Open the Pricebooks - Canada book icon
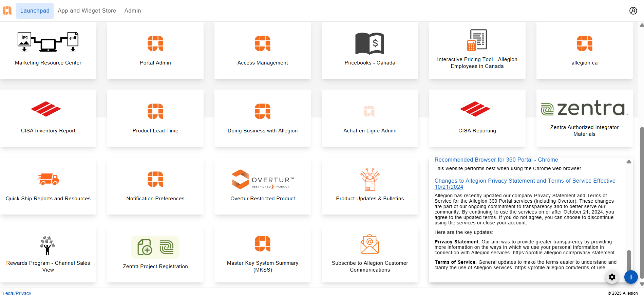Image resolution: width=644 pixels, height=295 pixels. 370,43
